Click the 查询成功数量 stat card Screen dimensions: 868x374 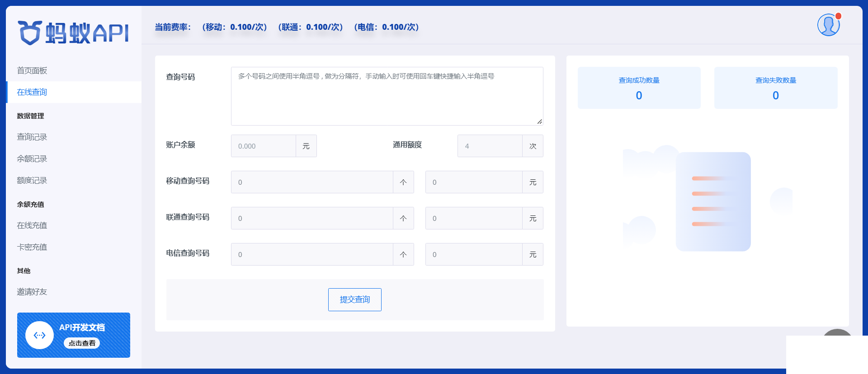click(639, 88)
